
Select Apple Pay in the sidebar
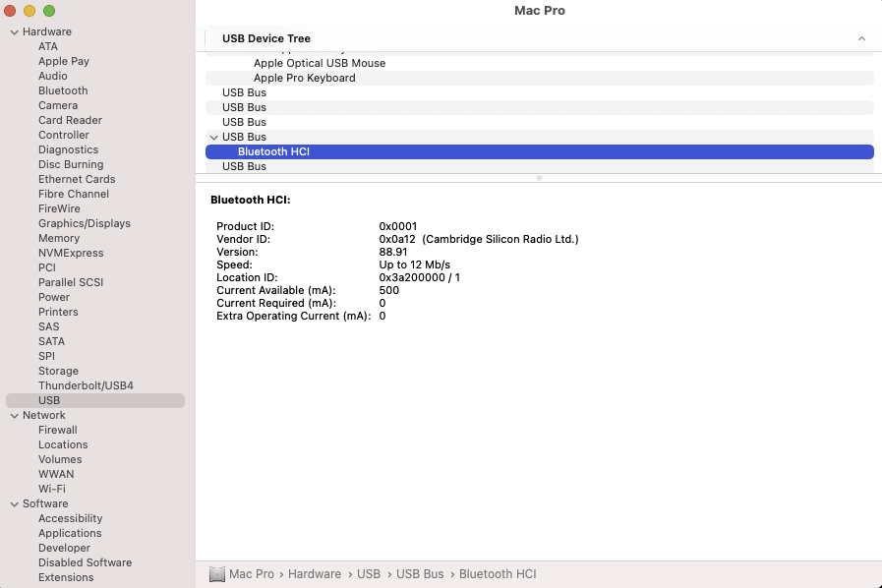coord(64,61)
